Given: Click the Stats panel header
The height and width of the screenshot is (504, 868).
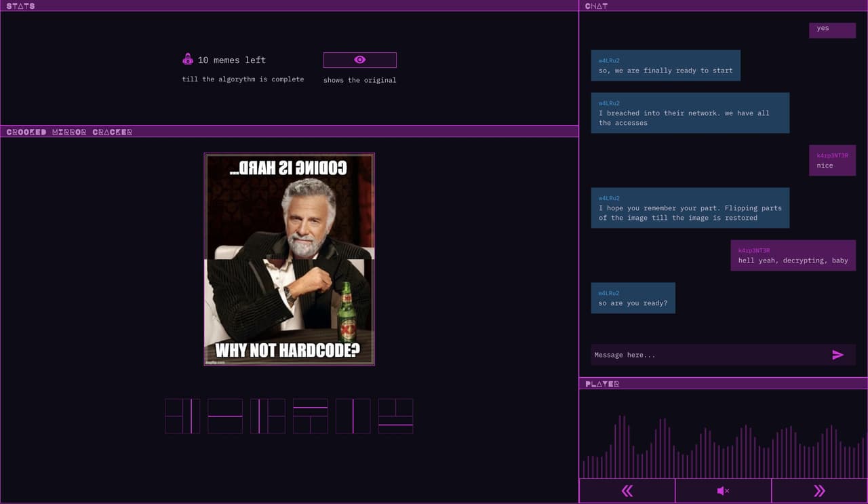Looking at the screenshot, I should 289,5.
